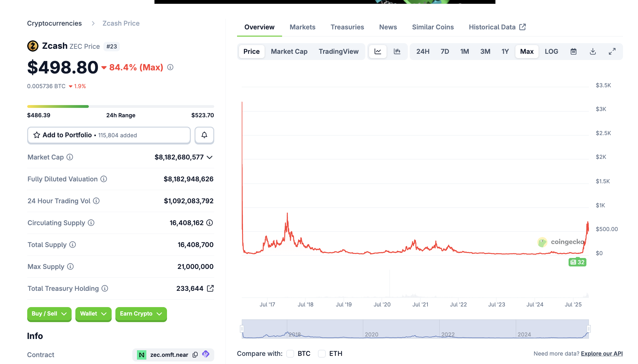Expand the Market Cap value chevron

point(209,157)
